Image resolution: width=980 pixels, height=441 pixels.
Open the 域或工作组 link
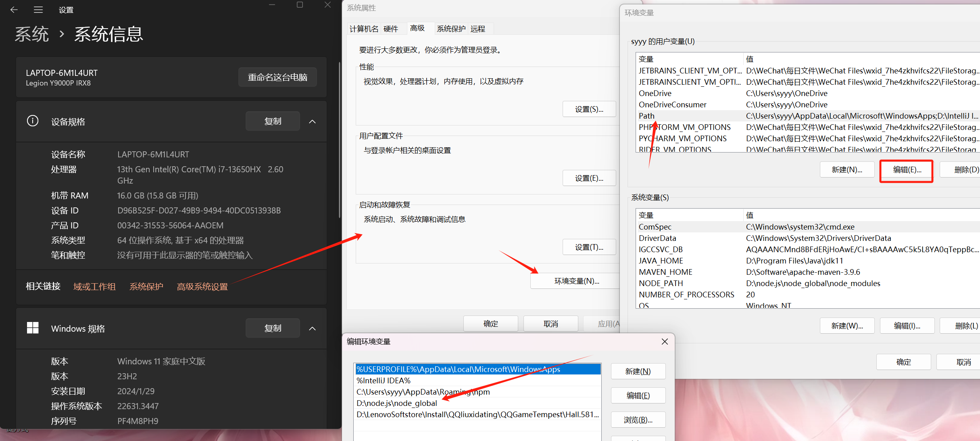pos(94,286)
